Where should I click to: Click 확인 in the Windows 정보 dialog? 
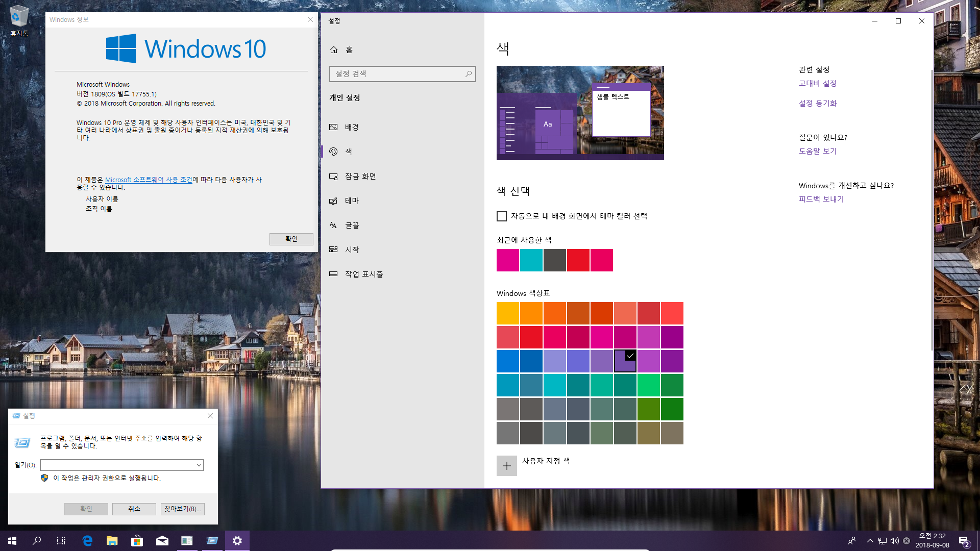(291, 239)
